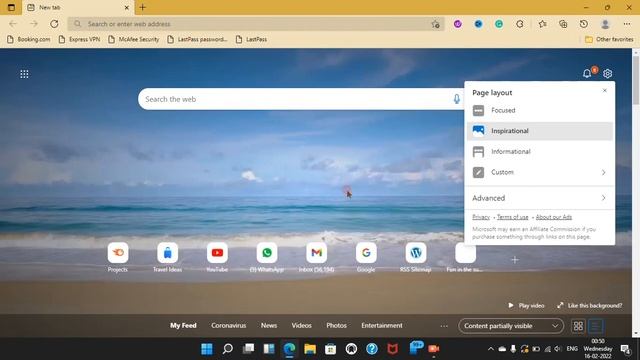Open Other favorites folder
Viewport: 640px width, 360px height.
(609, 39)
